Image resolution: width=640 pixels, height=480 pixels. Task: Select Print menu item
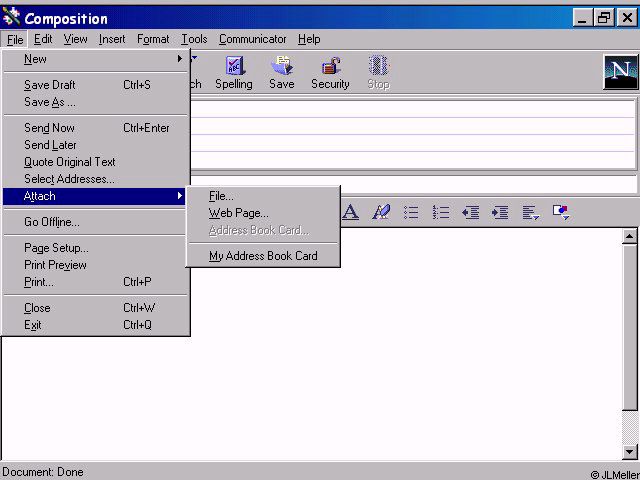coord(95,282)
